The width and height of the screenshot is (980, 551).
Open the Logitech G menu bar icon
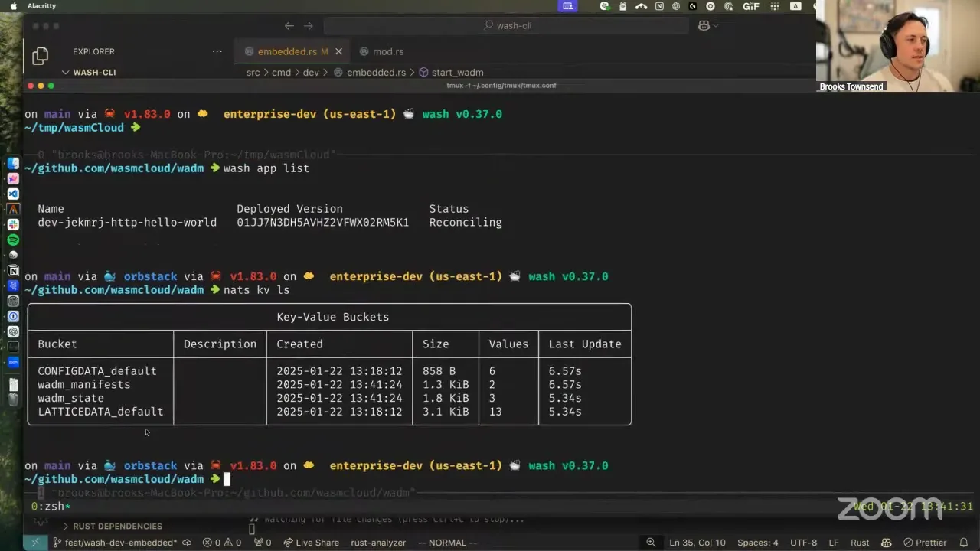693,6
